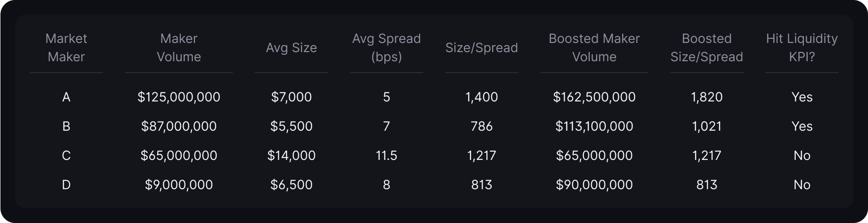Select the Avg Size column header
The image size is (868, 223).
pos(291,48)
